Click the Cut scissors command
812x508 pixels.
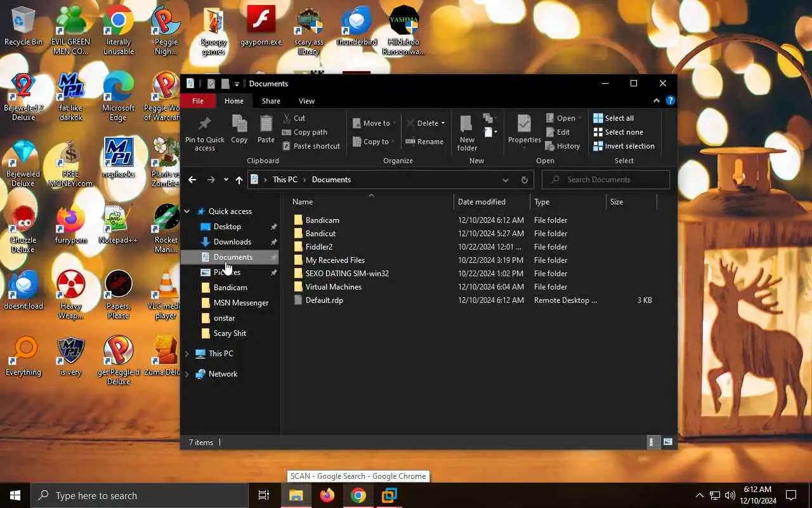coord(294,118)
